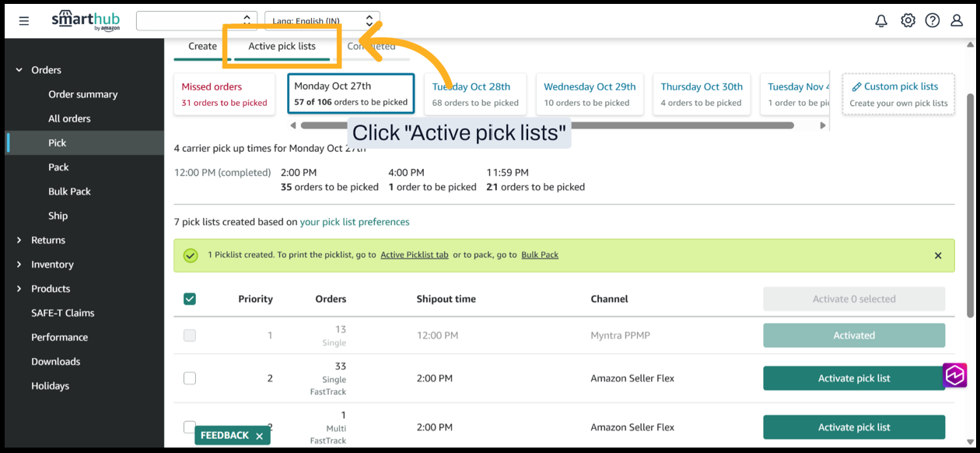Dismiss the green picklist created banner
This screenshot has width=980, height=453.
click(x=938, y=255)
